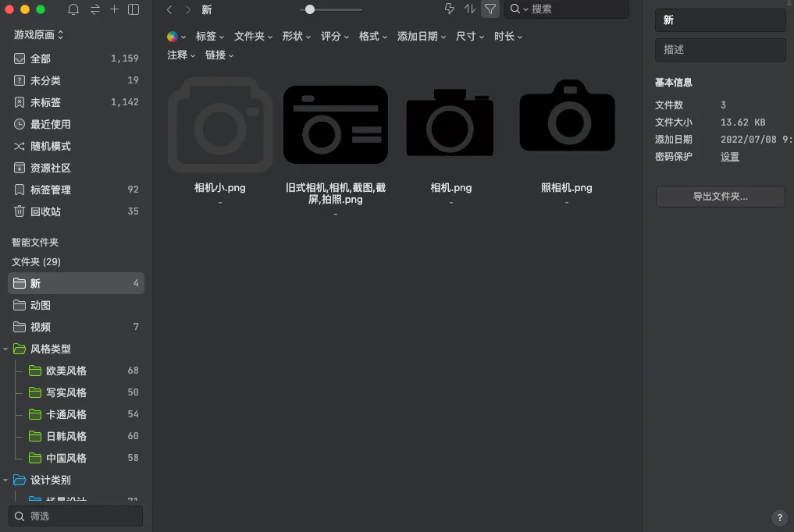Image resolution: width=794 pixels, height=532 pixels.
Task: Click the thumbnail size slider handle
Action: click(310, 9)
